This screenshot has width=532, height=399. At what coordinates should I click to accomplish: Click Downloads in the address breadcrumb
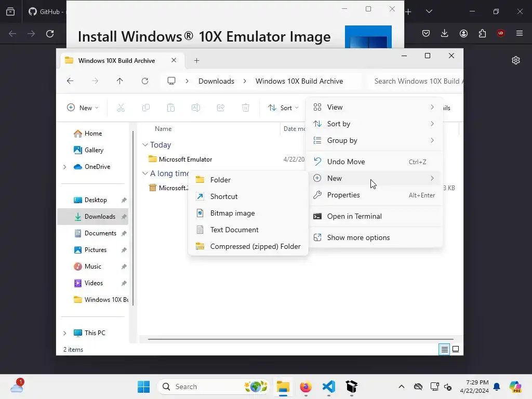click(x=216, y=81)
